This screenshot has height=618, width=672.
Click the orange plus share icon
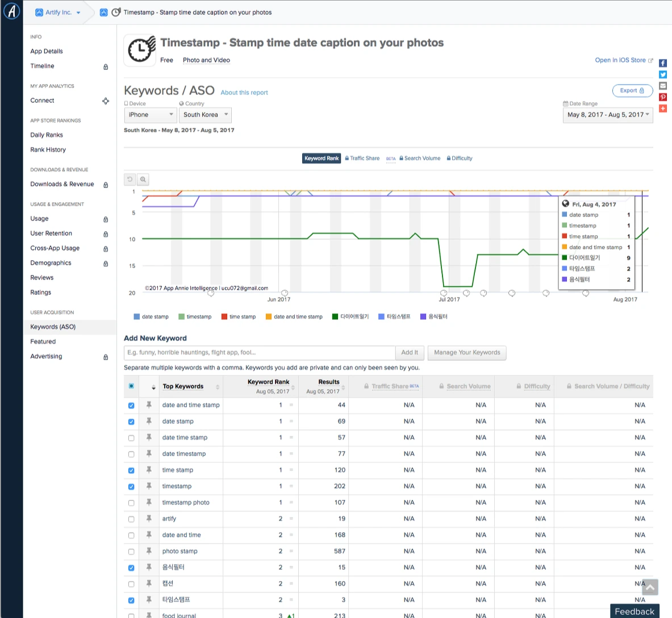[x=662, y=108]
